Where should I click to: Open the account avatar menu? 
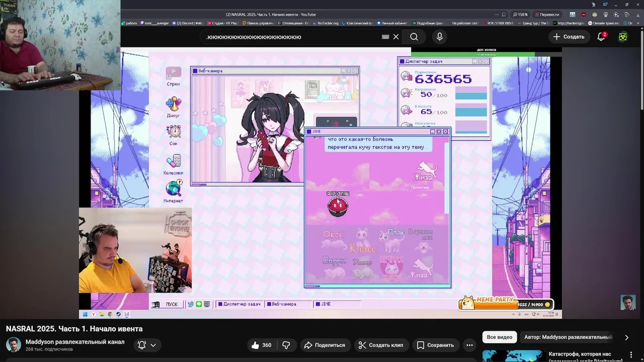click(x=623, y=37)
